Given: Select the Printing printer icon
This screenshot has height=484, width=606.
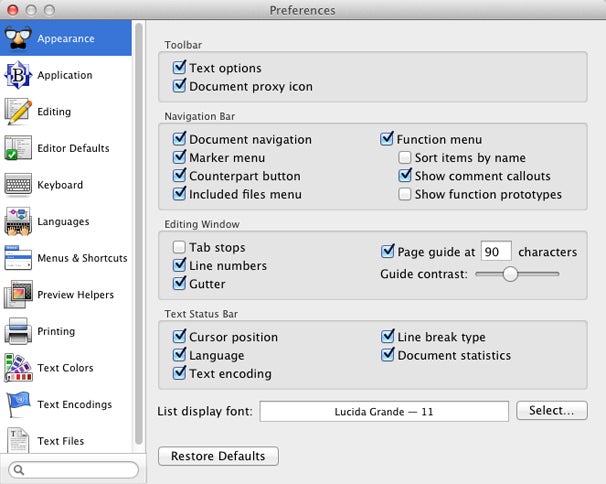Looking at the screenshot, I should point(18,331).
